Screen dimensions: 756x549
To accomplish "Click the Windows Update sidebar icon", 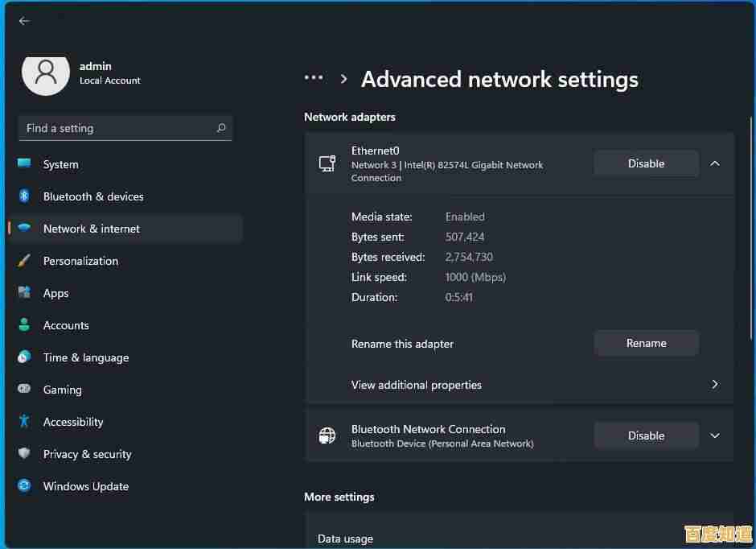I will 25,486.
